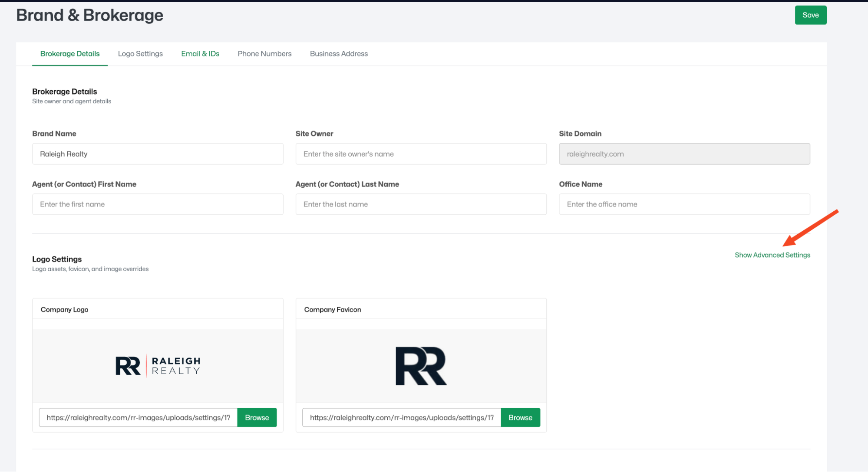
Task: Click the Company Logo preview image
Action: point(158,366)
